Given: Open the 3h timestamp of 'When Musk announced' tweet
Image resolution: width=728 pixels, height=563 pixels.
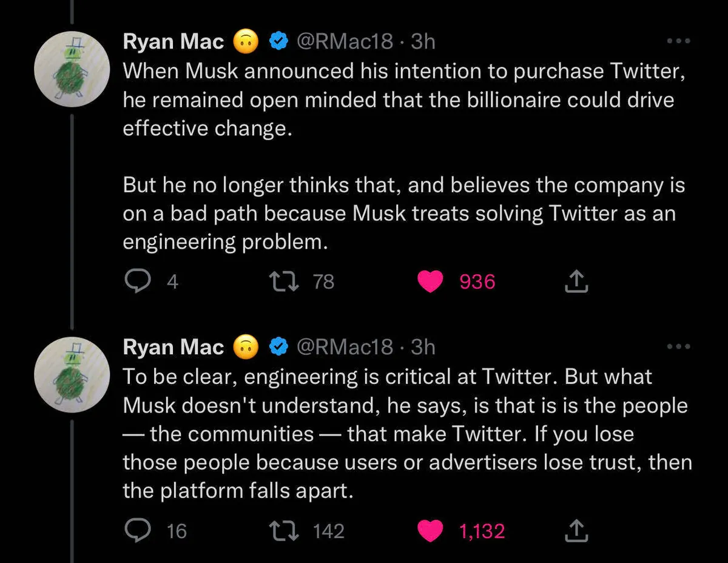Looking at the screenshot, I should click(423, 41).
